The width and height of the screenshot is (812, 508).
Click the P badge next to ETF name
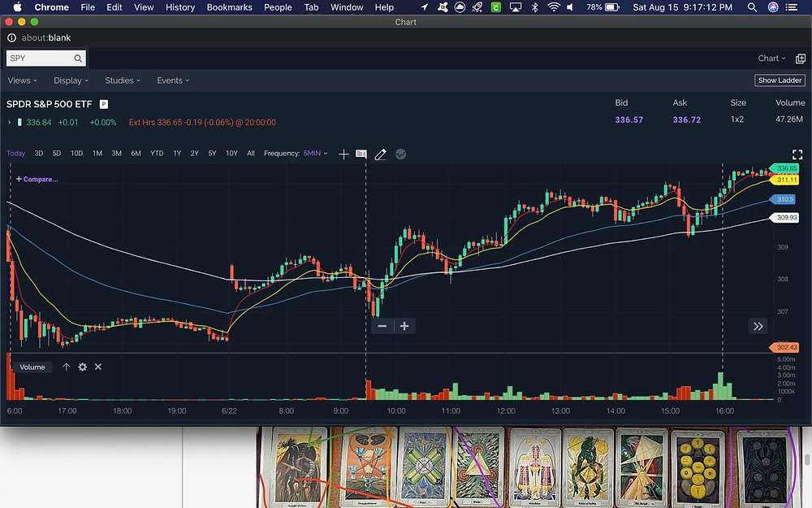click(x=104, y=104)
